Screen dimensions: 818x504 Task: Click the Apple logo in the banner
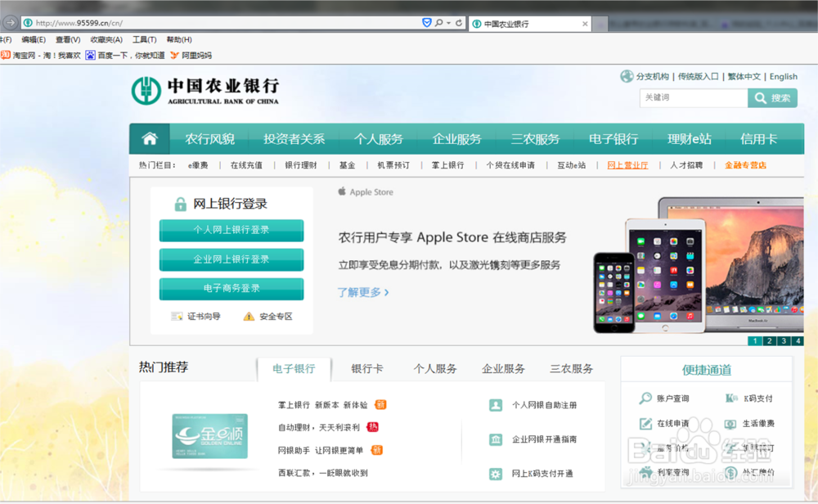(x=342, y=191)
